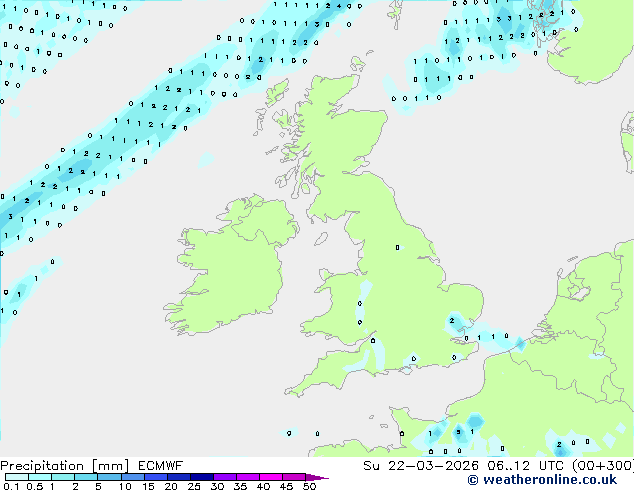Click the 5–10 mm legend color segment
The width and height of the screenshot is (634, 490).
(109, 477)
